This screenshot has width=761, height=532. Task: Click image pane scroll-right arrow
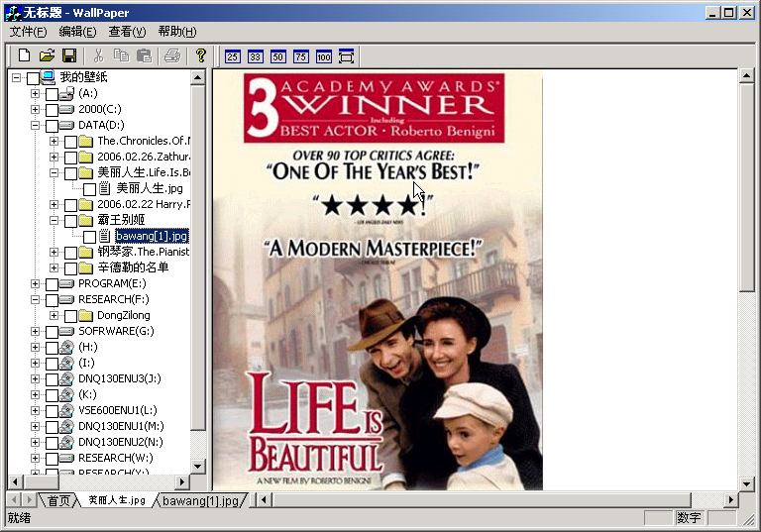click(x=731, y=499)
